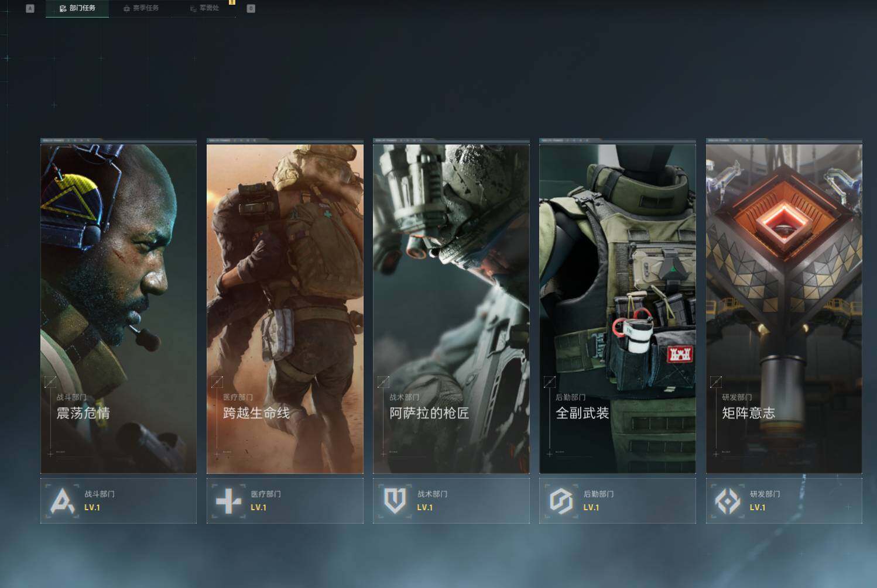Click the square marker icon above 全副武装
The width and height of the screenshot is (877, 588).
(x=549, y=382)
